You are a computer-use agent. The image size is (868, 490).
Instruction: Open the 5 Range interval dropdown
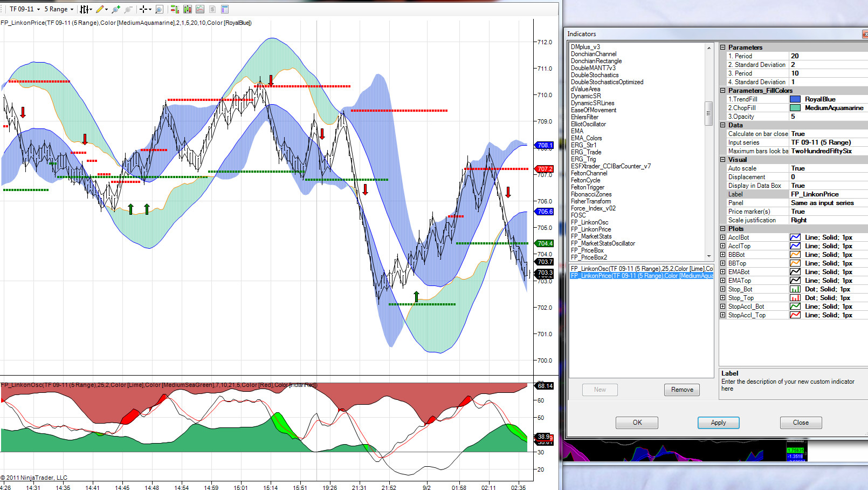59,9
